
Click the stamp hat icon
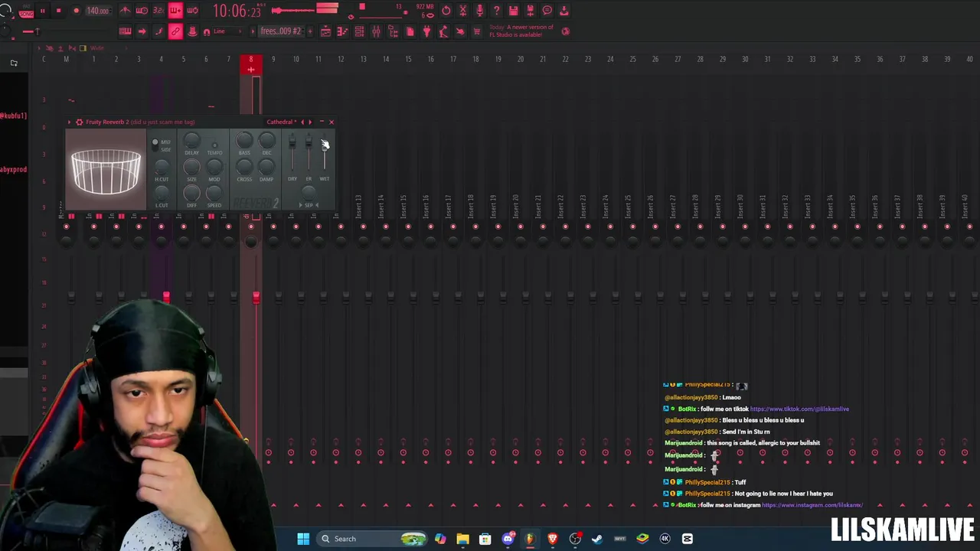pos(192,31)
